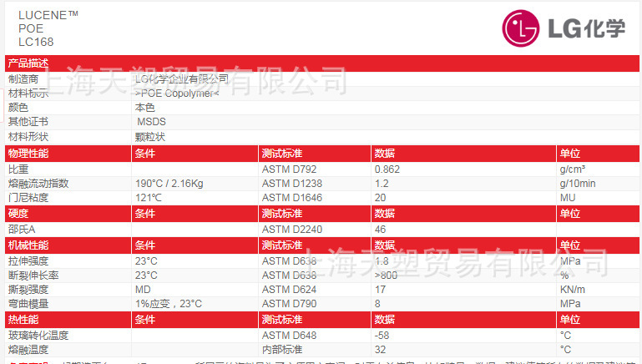Select ASTM D792 test standard
642x364 pixels.
289,169
